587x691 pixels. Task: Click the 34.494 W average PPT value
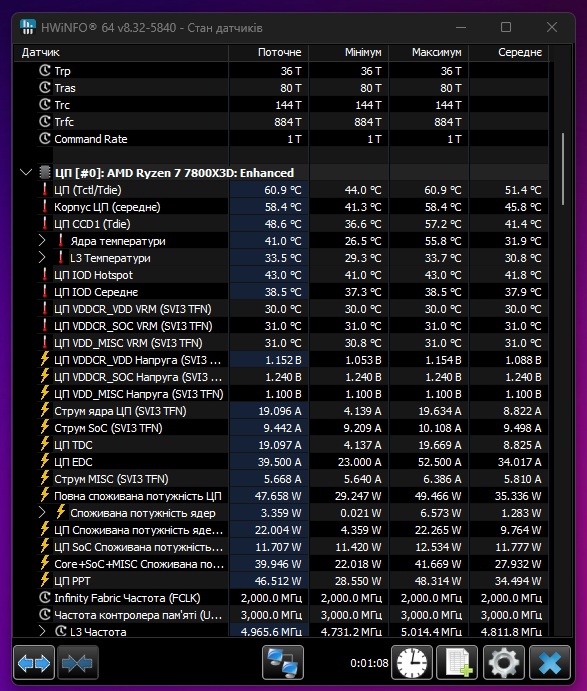click(x=517, y=581)
